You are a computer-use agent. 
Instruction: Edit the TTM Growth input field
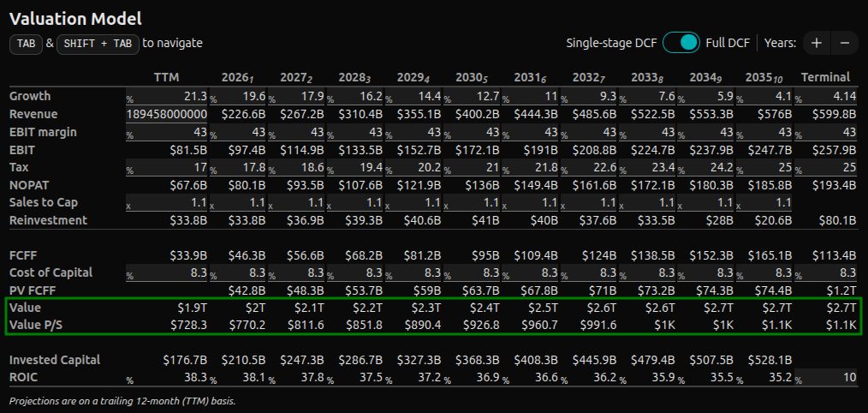click(x=167, y=97)
